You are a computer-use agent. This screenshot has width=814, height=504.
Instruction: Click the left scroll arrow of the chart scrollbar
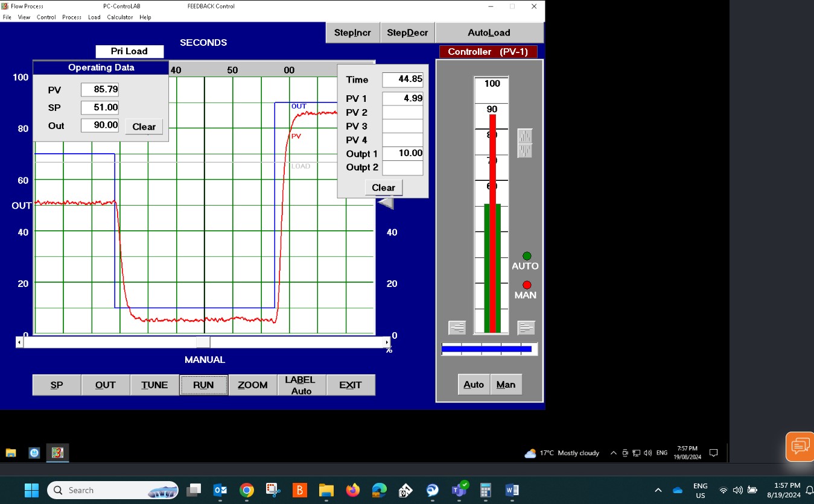coord(19,342)
